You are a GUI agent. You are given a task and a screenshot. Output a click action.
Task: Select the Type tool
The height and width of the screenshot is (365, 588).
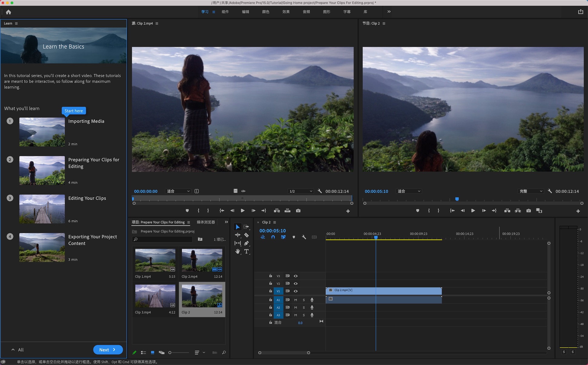click(246, 251)
